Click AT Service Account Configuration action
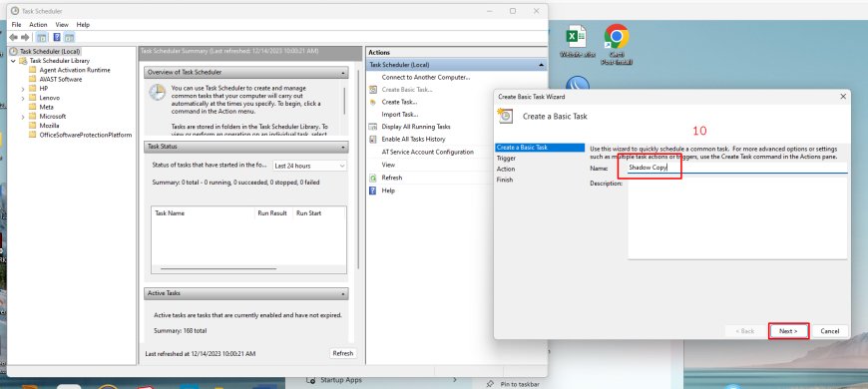This screenshot has width=868, height=389. [427, 152]
